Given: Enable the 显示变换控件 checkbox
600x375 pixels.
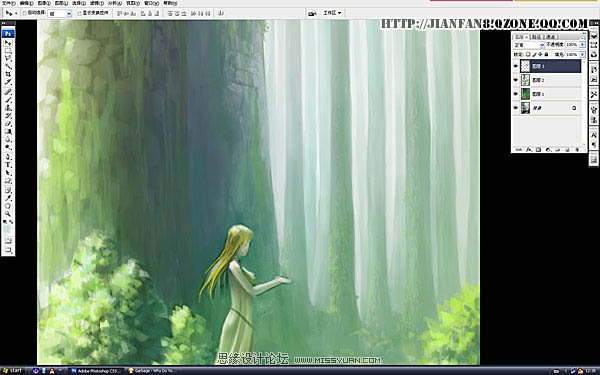Looking at the screenshot, I should tap(80, 13).
